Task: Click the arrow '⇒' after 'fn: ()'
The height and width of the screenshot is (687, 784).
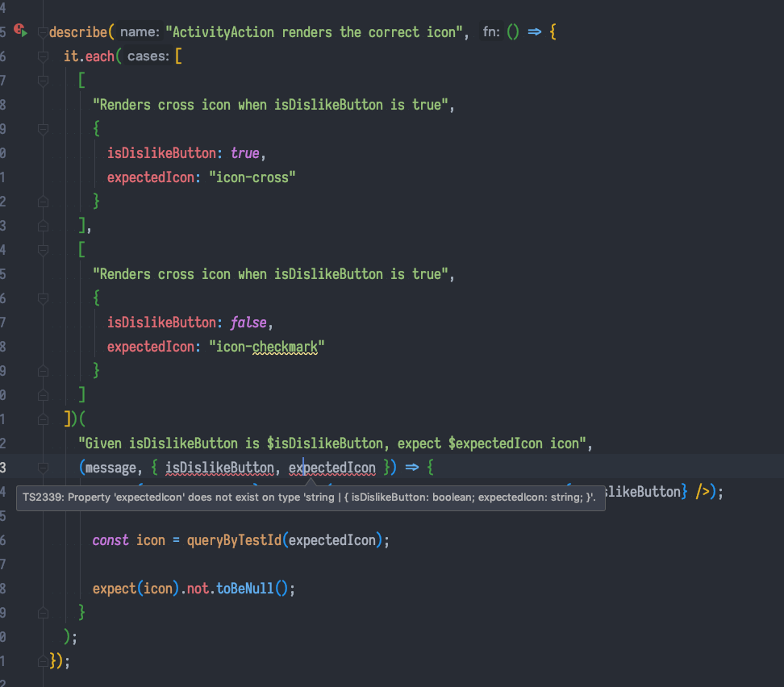Action: pos(535,32)
